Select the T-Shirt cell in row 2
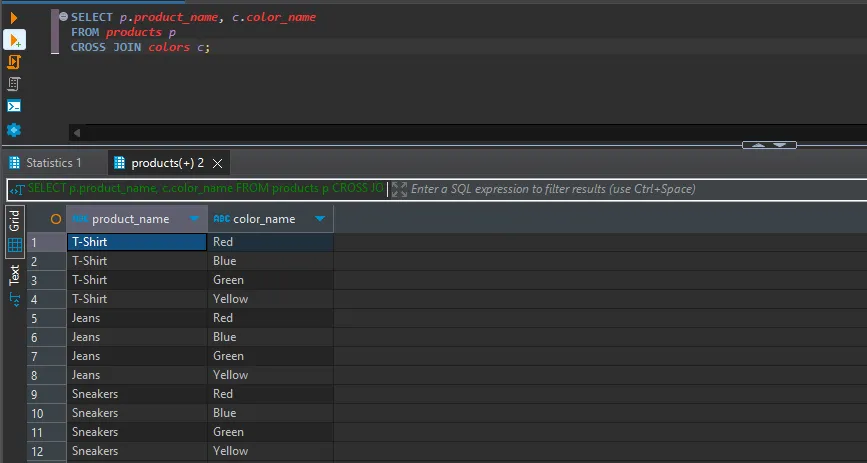This screenshot has width=867, height=463. point(137,261)
